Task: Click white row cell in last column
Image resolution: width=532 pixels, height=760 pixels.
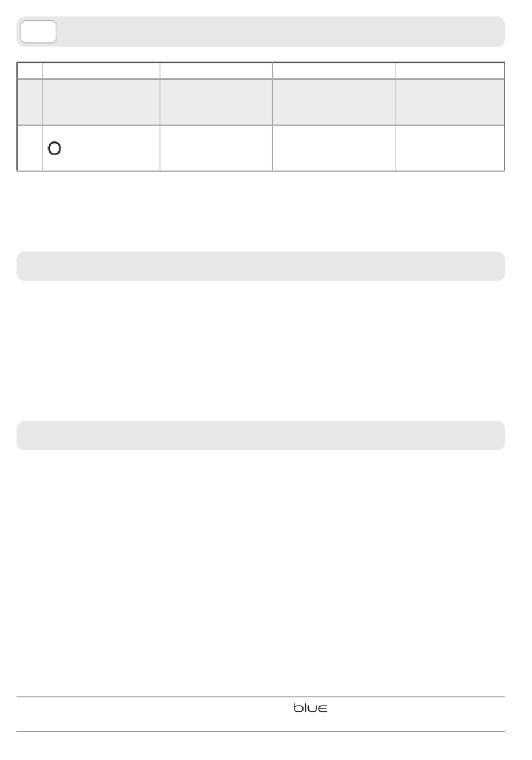Action: [x=450, y=148]
